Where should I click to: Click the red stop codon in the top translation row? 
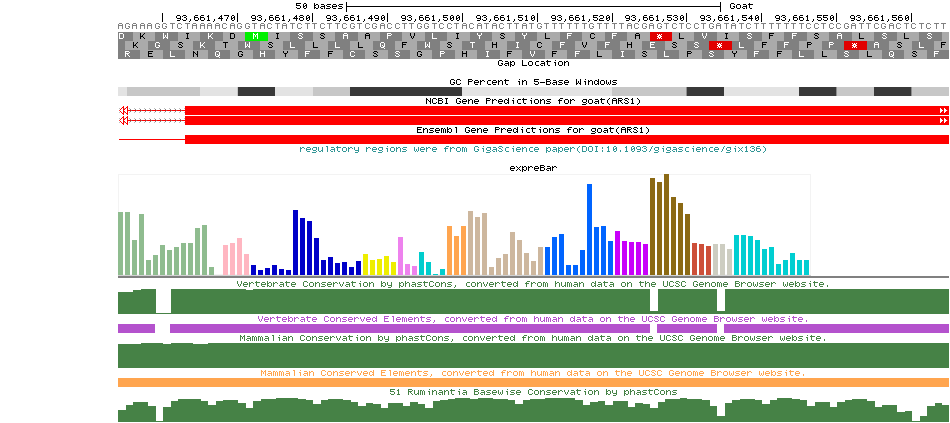[x=660, y=36]
